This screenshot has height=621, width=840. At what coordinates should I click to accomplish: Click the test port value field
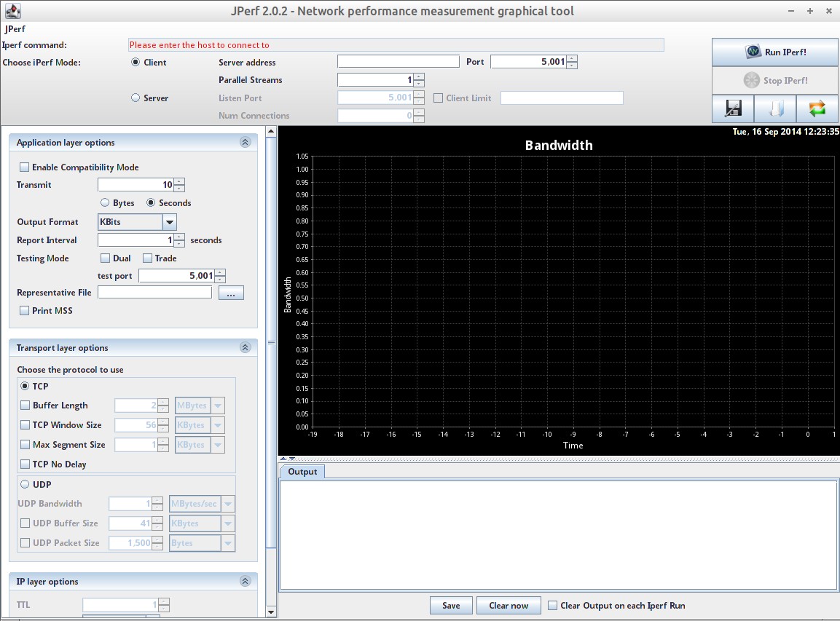pyautogui.click(x=177, y=276)
